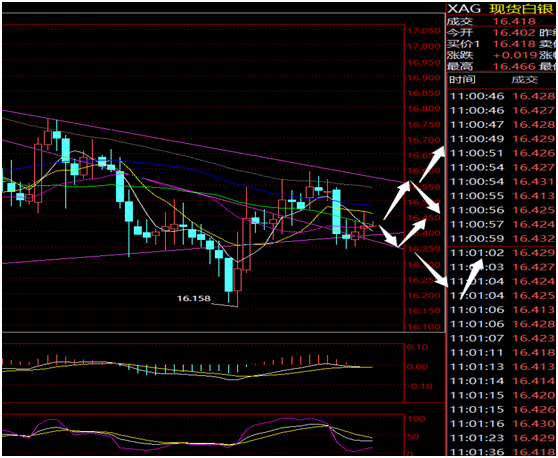
Task: Select tick price 16.430
Action: [533, 423]
